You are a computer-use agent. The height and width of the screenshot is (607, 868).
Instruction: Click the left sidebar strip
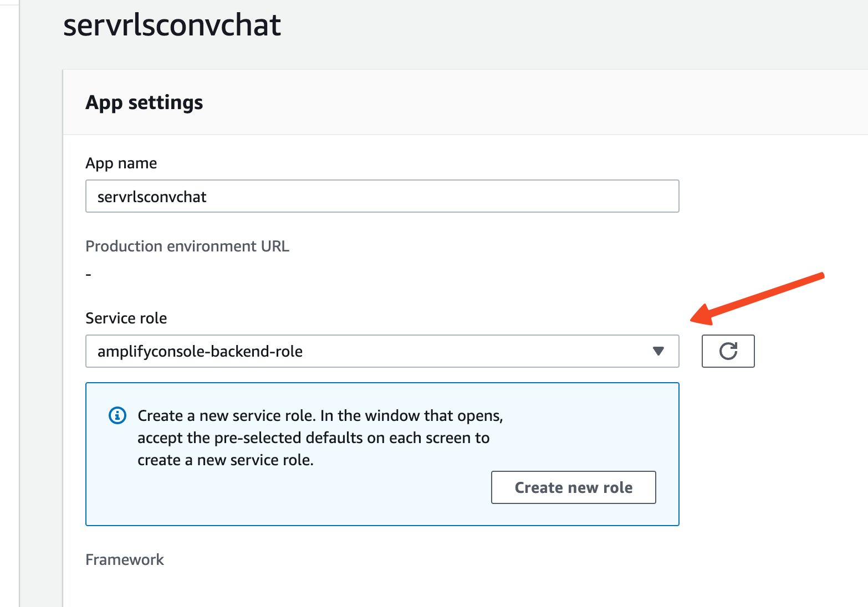click(x=9, y=303)
